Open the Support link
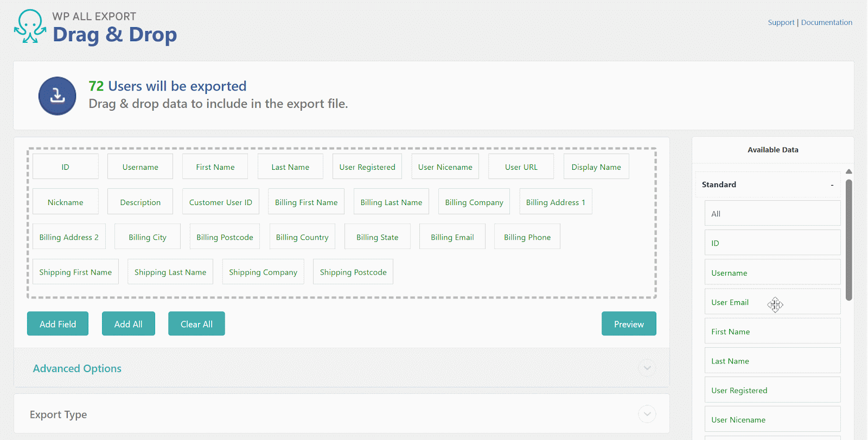Screen dimensions: 868x440 click(781, 22)
